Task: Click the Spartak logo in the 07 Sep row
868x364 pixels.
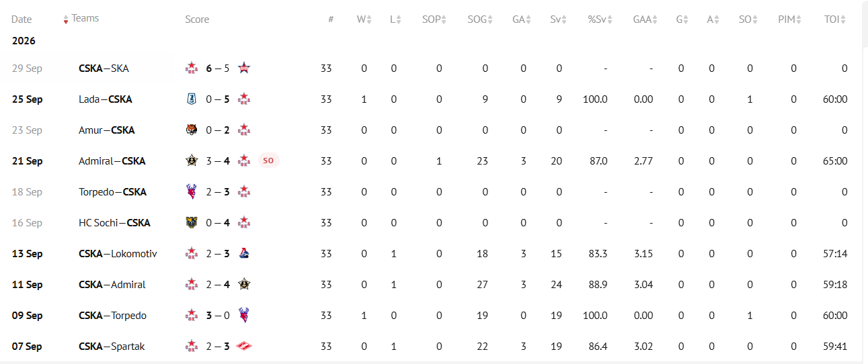Action: pyautogui.click(x=245, y=346)
